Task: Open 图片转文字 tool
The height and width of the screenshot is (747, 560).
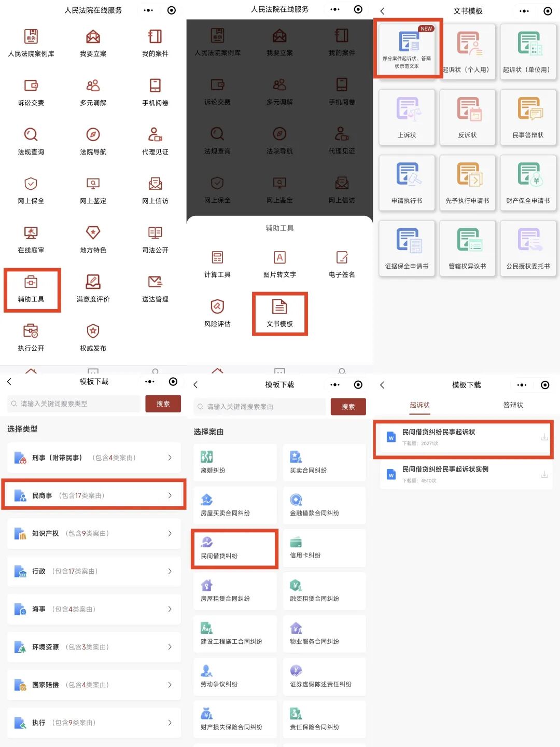Action: tap(279, 264)
